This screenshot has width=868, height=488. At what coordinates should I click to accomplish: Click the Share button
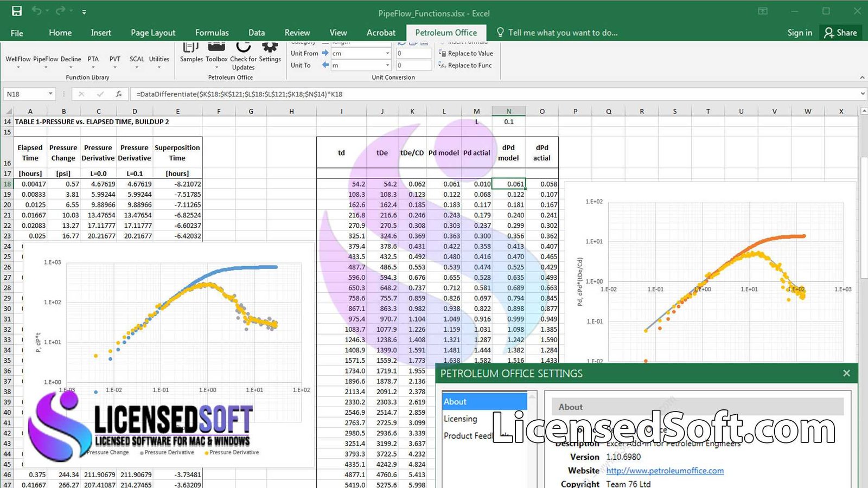[x=841, y=33]
